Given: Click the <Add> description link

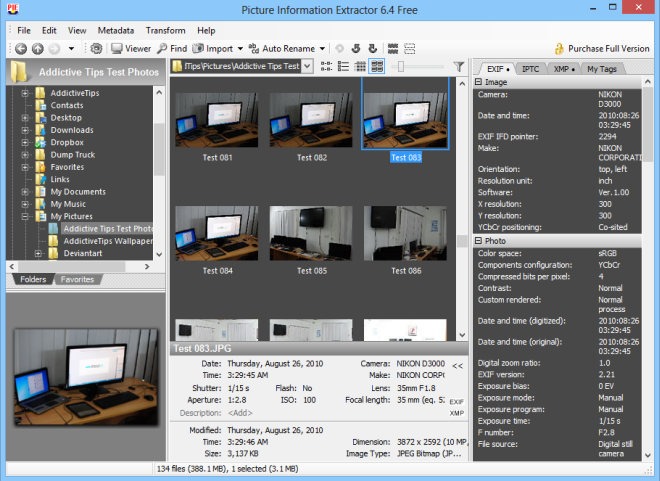Looking at the screenshot, I should click(238, 412).
